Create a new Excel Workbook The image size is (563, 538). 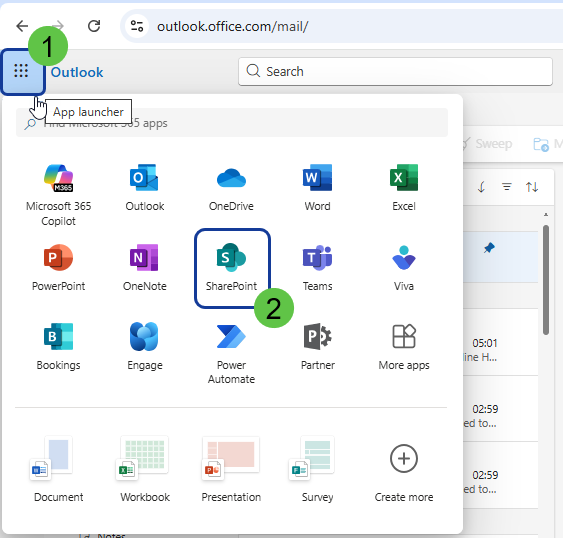(x=145, y=469)
